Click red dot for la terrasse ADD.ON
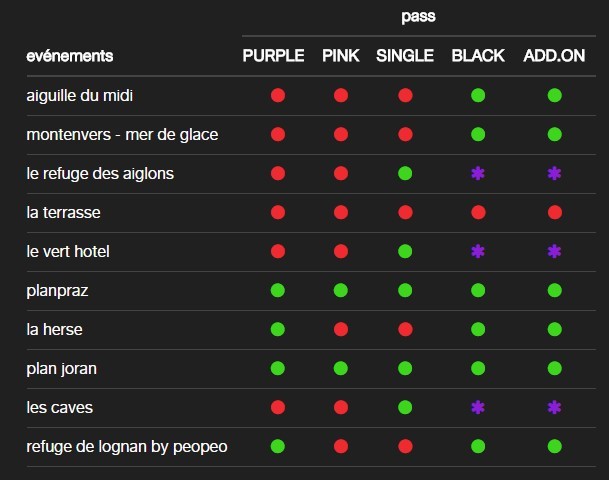The image size is (609, 480). click(555, 212)
